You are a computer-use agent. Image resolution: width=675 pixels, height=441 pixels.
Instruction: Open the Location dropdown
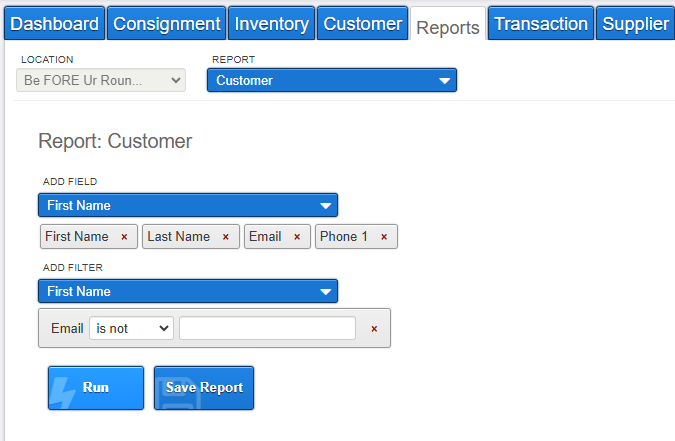(101, 80)
